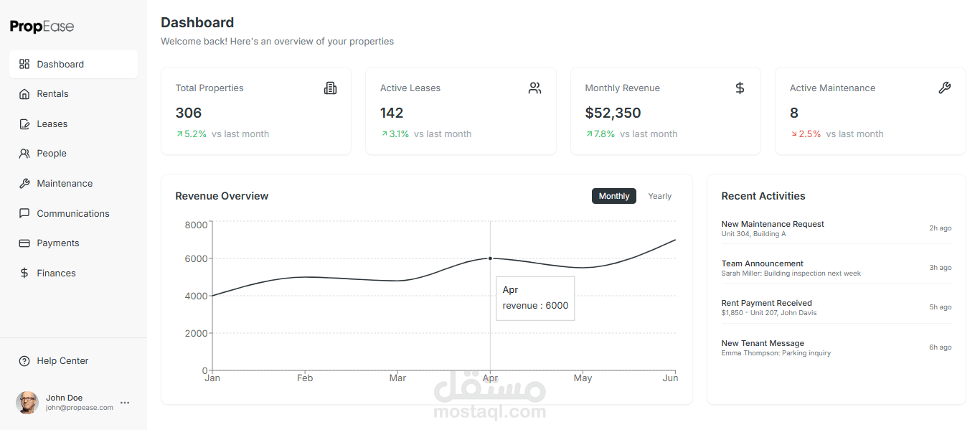Viewport: 980px width, 430px height.
Task: Click the dollar icon on Monthly Revenue card
Action: (740, 88)
